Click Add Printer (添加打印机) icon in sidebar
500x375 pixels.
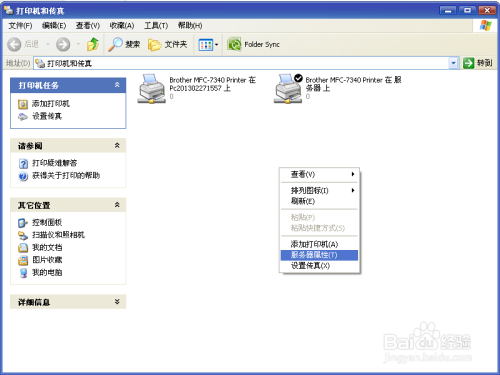pyautogui.click(x=23, y=104)
